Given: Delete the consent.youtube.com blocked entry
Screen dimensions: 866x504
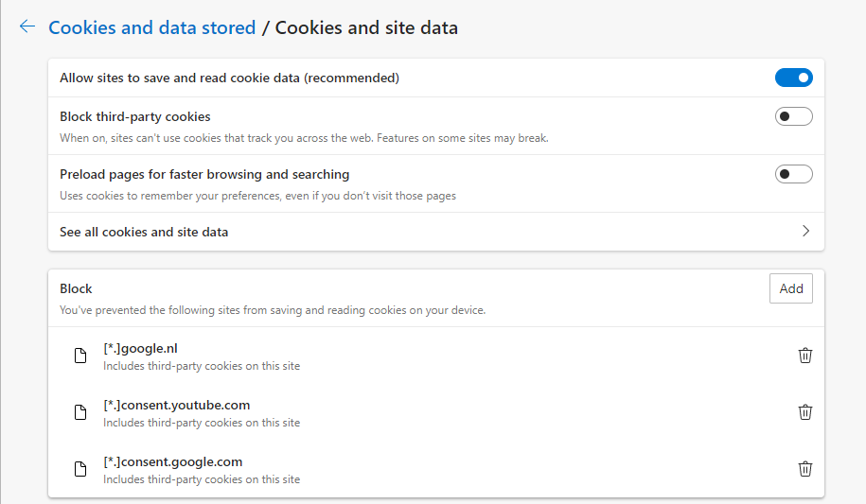Looking at the screenshot, I should pyautogui.click(x=805, y=412).
